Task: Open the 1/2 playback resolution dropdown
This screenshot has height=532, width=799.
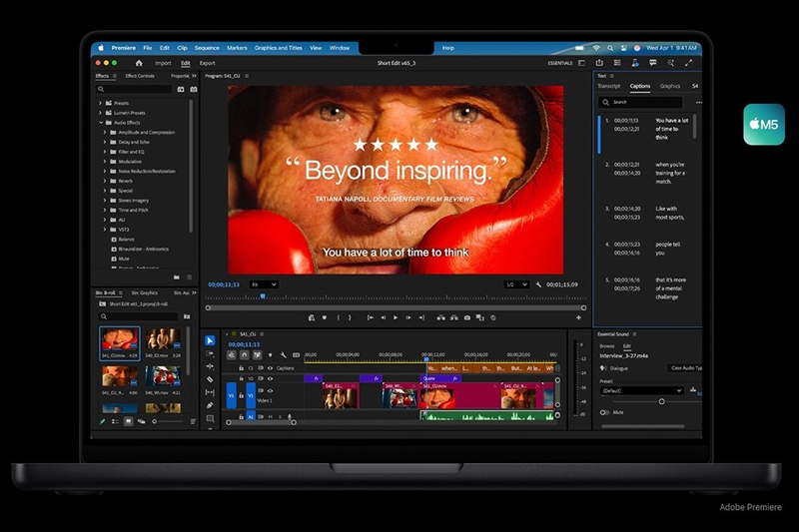Action: coord(516,284)
